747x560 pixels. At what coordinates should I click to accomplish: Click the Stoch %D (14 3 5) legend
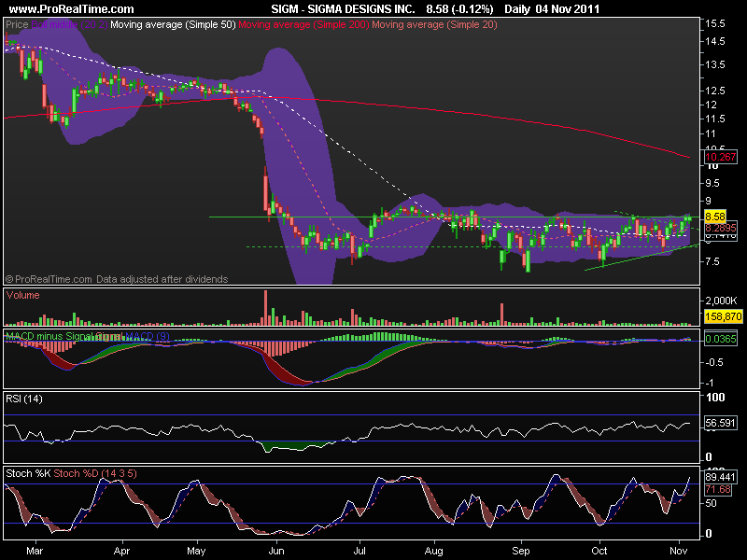click(95, 474)
